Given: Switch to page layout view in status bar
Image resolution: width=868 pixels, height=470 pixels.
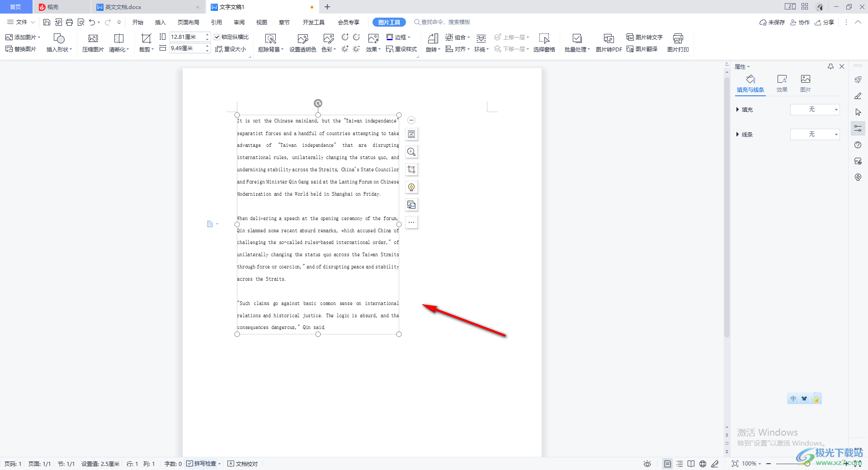Looking at the screenshot, I should coord(668,464).
